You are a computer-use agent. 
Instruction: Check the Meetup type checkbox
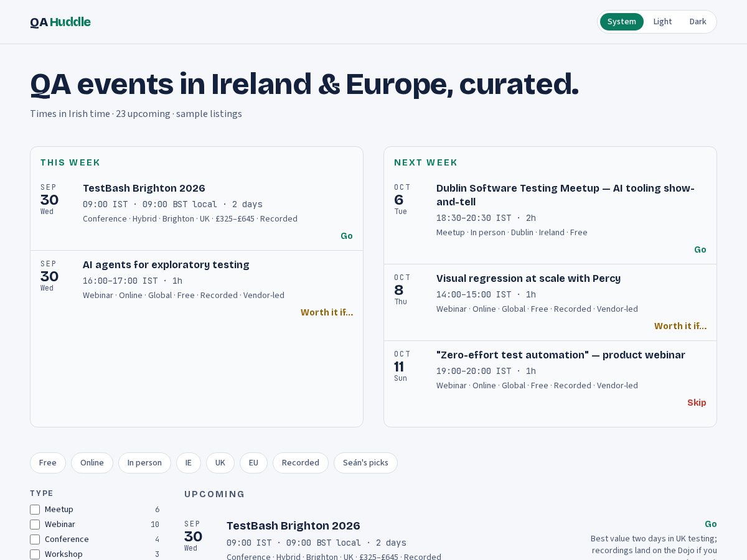[35, 510]
